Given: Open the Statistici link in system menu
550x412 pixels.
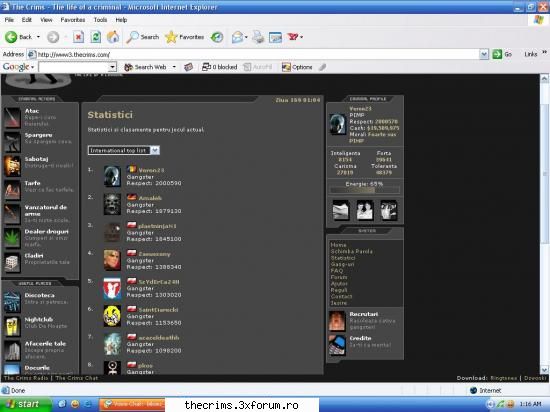Looking at the screenshot, I should (343, 258).
